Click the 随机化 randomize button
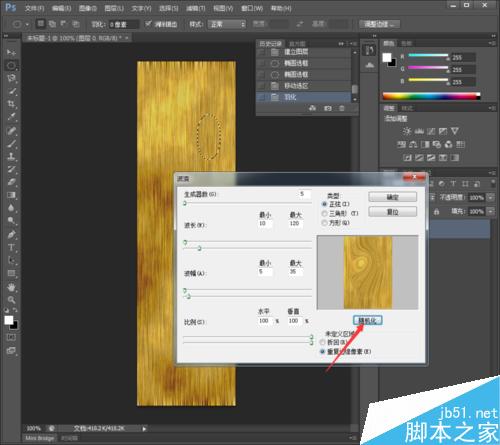The height and width of the screenshot is (445, 500). (367, 321)
